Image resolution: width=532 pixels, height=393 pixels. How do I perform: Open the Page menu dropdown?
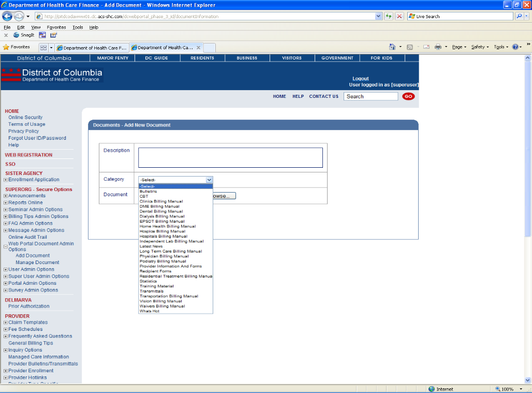[459, 47]
